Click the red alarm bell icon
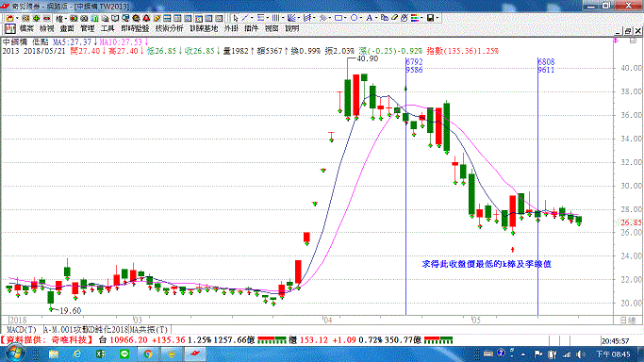Screen dimensions: 644x362 (x=146, y=18)
